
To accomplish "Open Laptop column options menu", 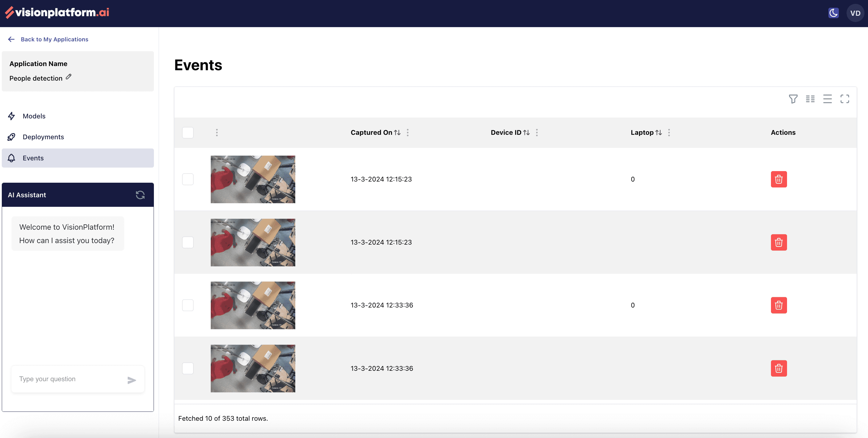I will click(669, 132).
